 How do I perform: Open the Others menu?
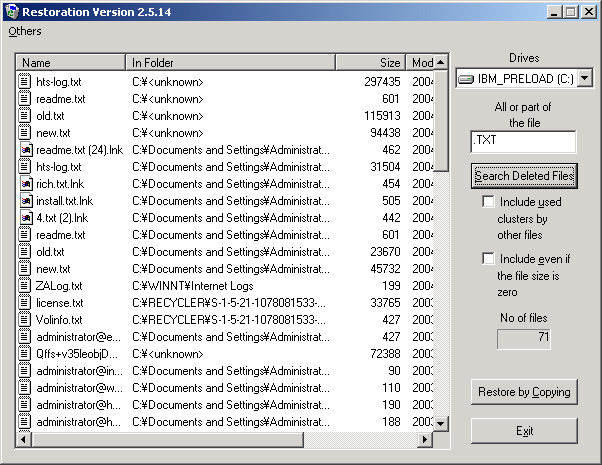click(x=25, y=31)
